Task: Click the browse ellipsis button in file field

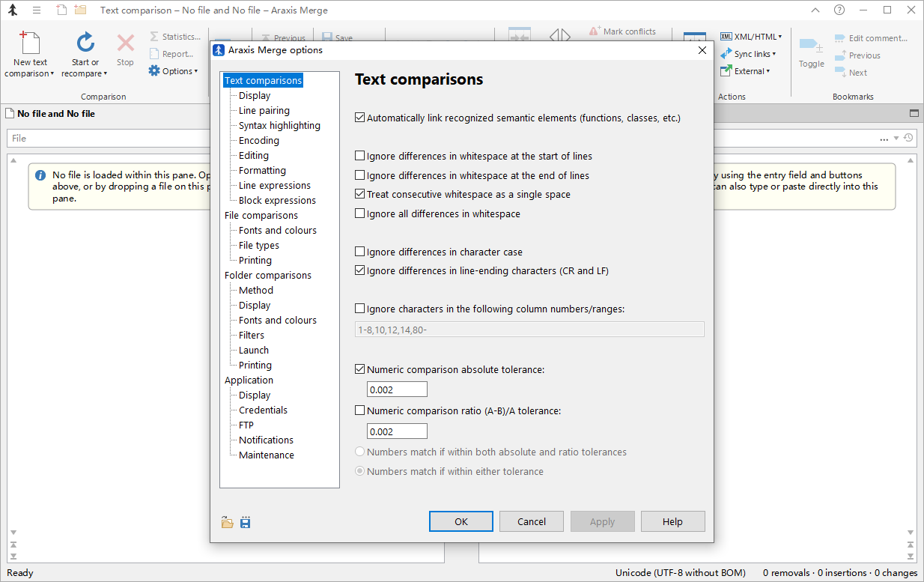Action: pos(885,139)
